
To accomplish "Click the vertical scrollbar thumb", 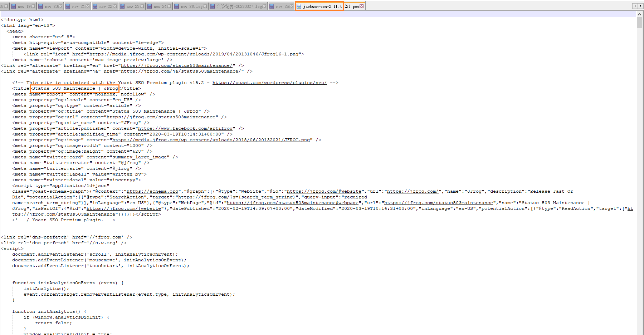I will [640, 23].
